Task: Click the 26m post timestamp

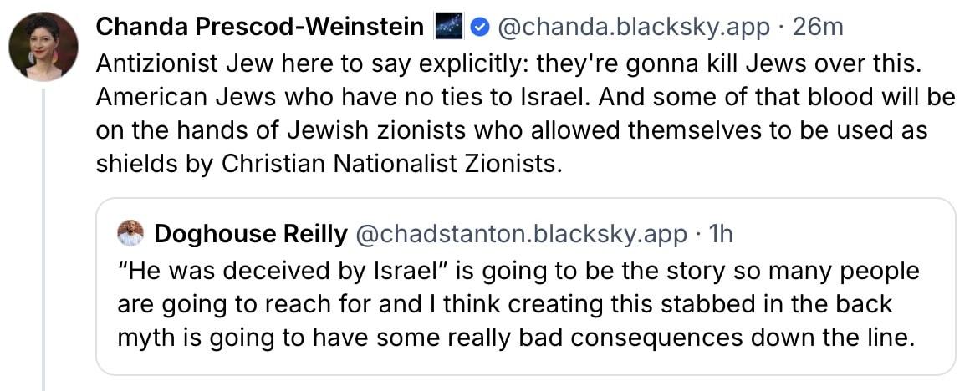Action: pos(818,27)
